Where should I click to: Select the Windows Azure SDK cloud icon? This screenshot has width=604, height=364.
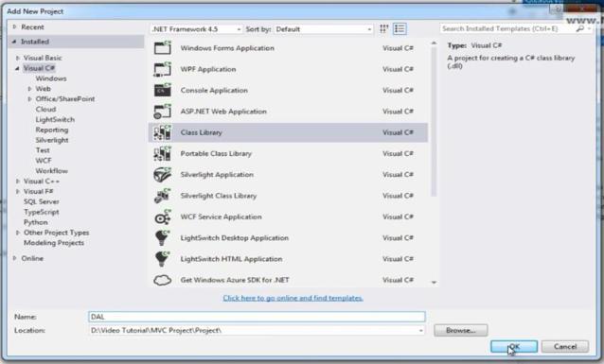pos(163,280)
